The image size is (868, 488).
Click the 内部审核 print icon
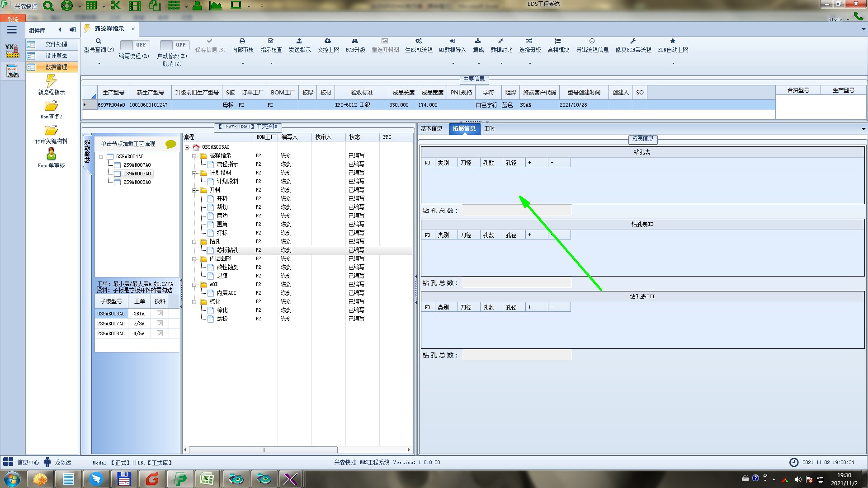(x=242, y=41)
